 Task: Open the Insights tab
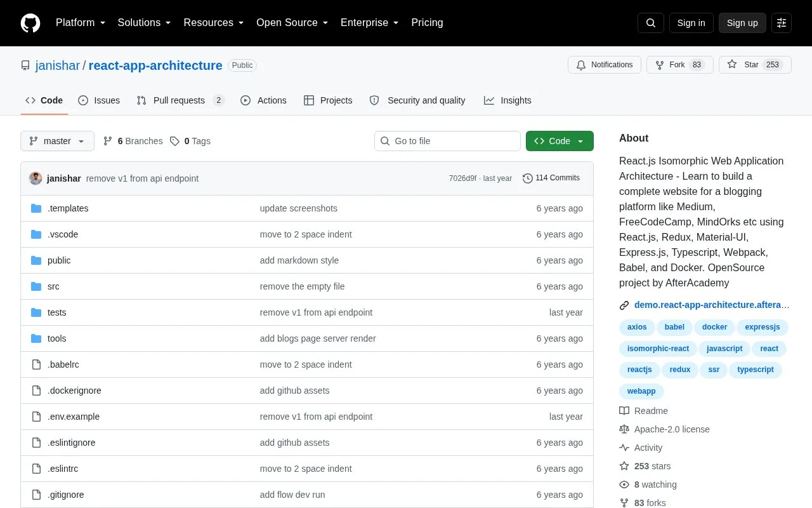(507, 100)
